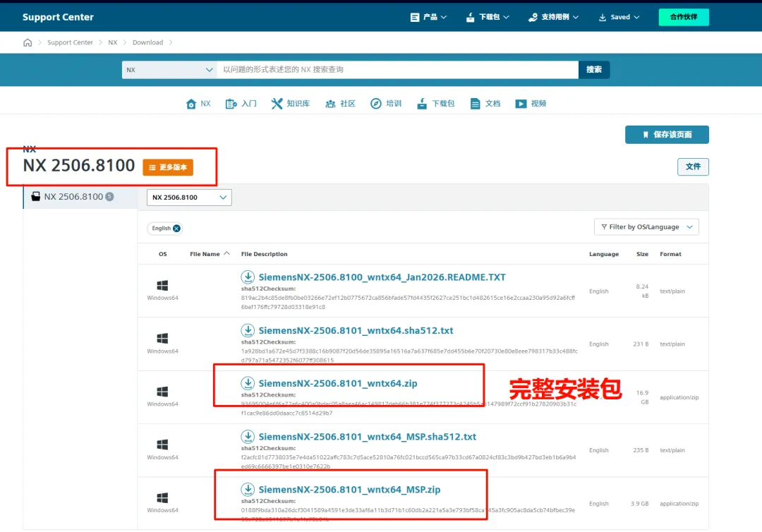This screenshot has width=762, height=532.
Task: Click the File Description column header
Action: pyautogui.click(x=264, y=254)
